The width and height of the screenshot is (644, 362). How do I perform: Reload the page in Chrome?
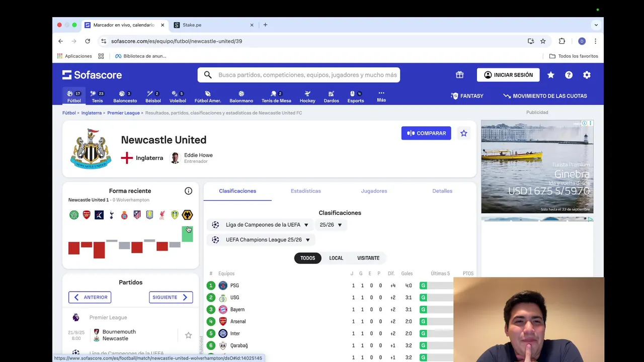(x=88, y=41)
